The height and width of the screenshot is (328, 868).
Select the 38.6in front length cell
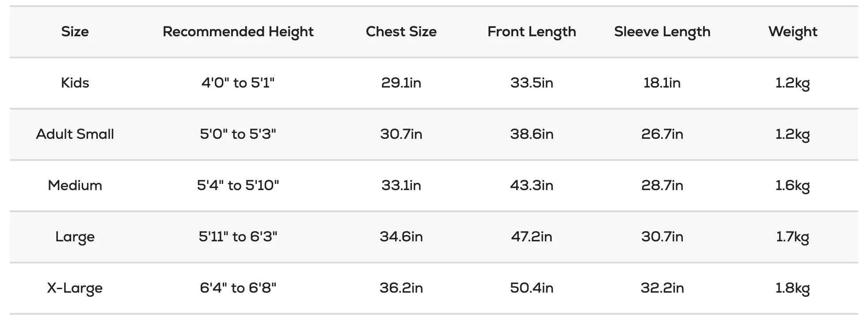click(x=532, y=134)
